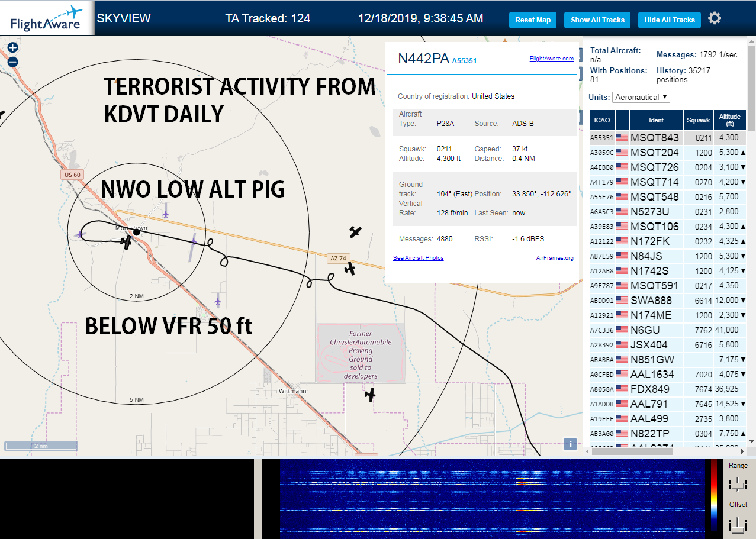This screenshot has height=539, width=756.
Task: Click the N442PA title in the info panel
Action: pyautogui.click(x=423, y=59)
